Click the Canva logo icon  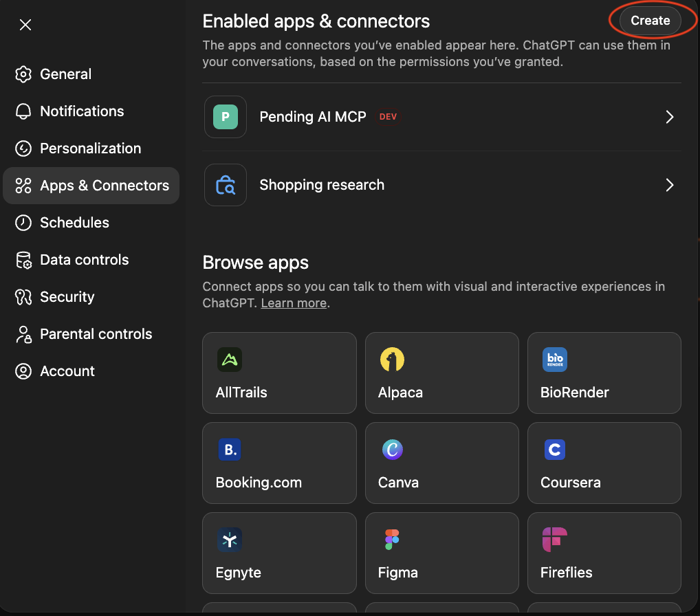(x=392, y=450)
